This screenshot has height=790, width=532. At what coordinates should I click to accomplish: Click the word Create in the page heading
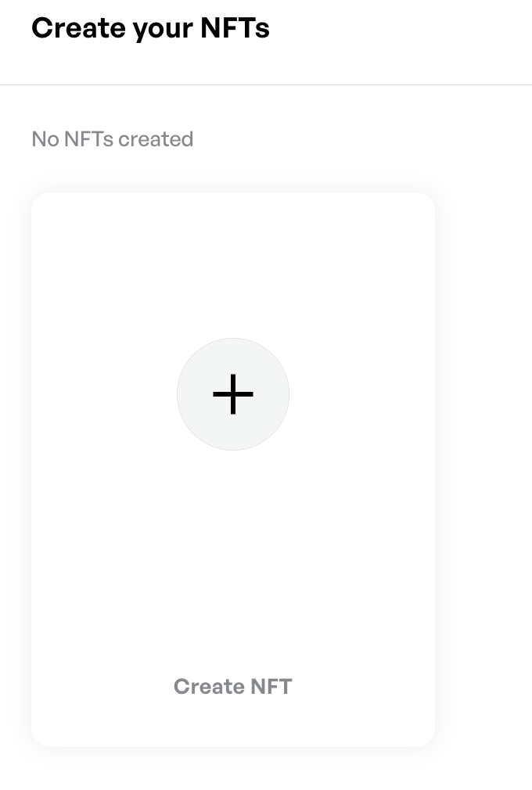pyautogui.click(x=78, y=28)
